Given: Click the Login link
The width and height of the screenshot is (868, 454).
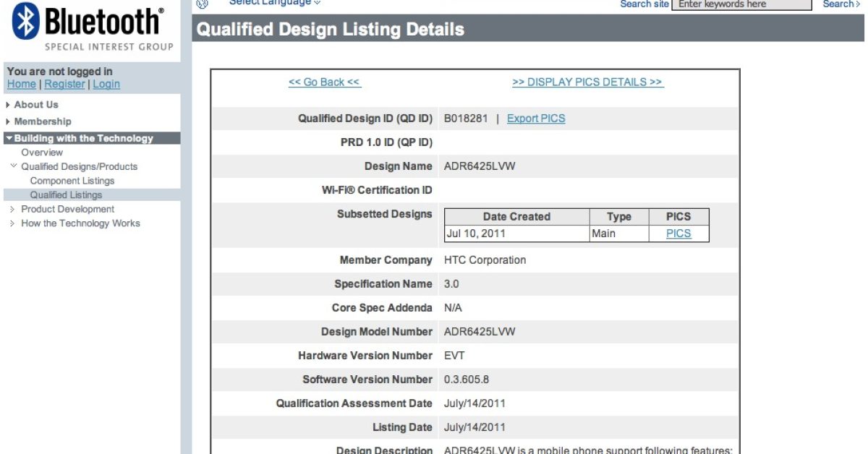Looking at the screenshot, I should click(x=106, y=84).
